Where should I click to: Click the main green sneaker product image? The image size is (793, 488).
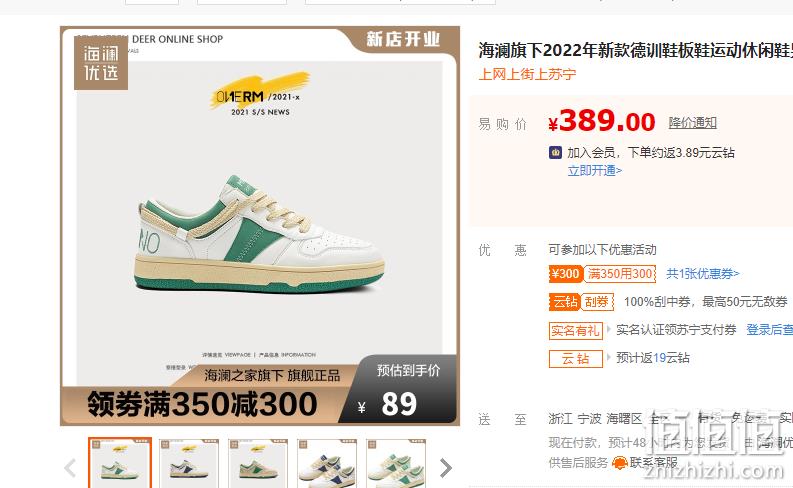pos(260,226)
